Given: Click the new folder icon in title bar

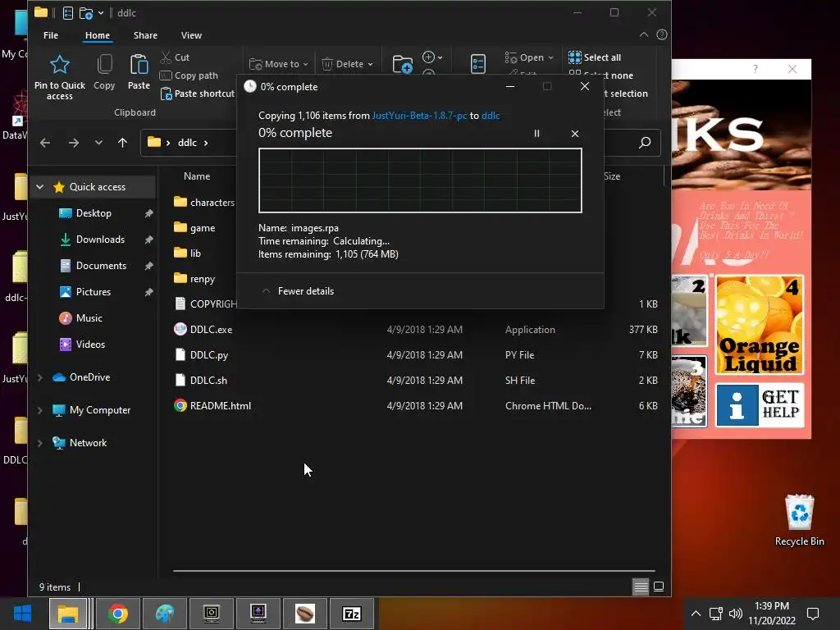Looking at the screenshot, I should (x=85, y=13).
